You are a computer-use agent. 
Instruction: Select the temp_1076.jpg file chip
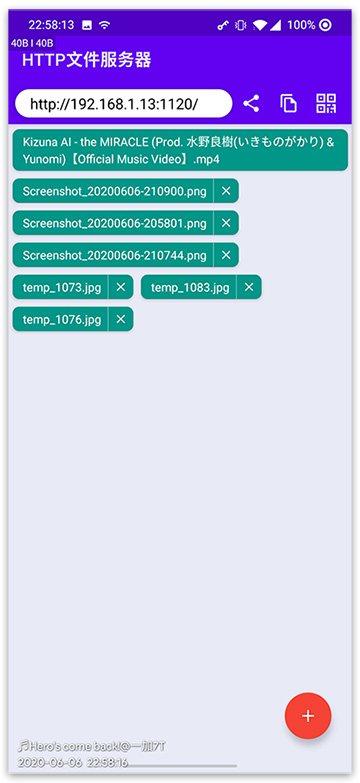tap(60, 319)
